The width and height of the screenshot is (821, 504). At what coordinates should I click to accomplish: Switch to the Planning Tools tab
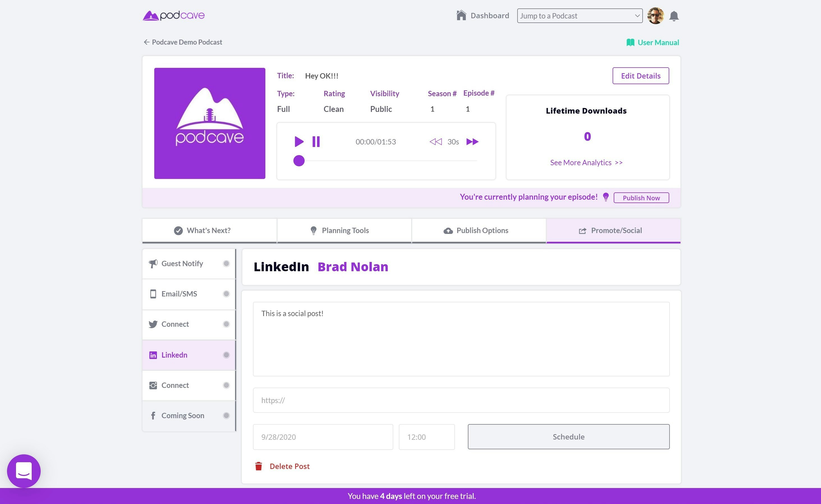pos(344,230)
